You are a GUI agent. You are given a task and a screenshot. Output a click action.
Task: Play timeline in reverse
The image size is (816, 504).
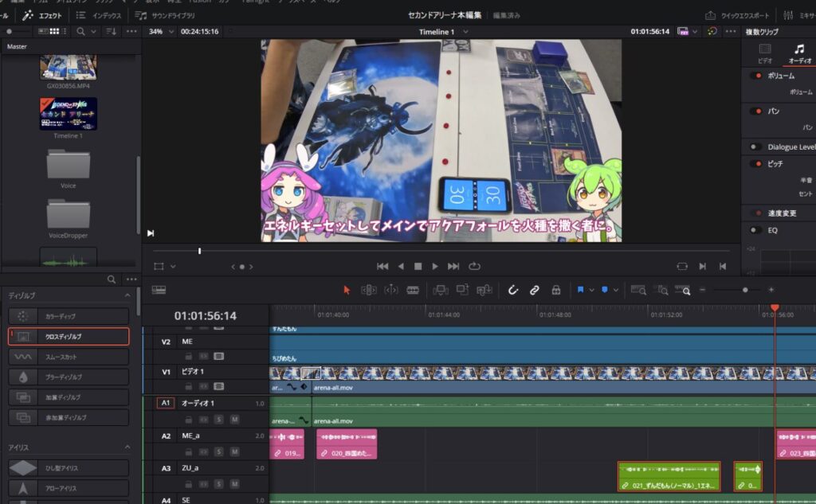pos(401,266)
